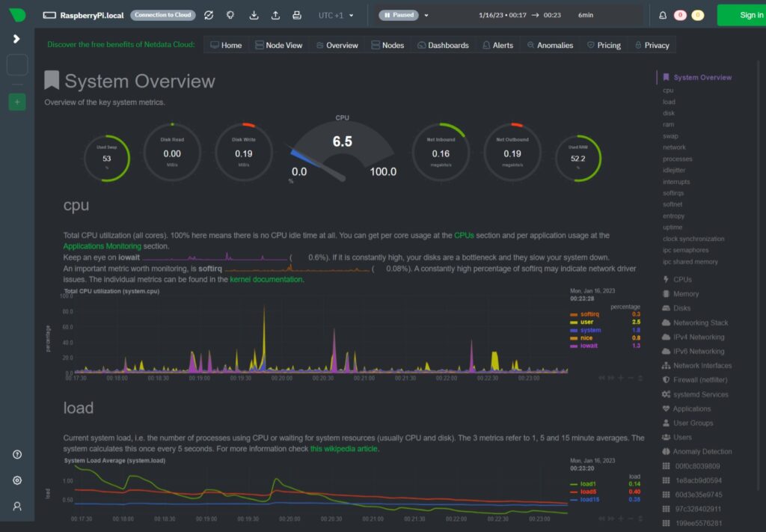Screen dimensions: 766x532
Task: Click the green plus add space button
Action: (16, 102)
